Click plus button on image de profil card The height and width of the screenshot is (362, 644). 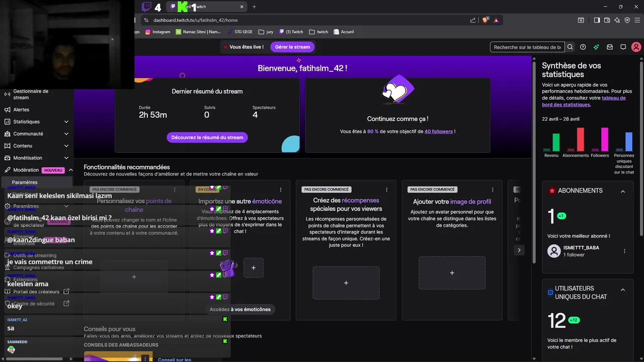click(452, 273)
